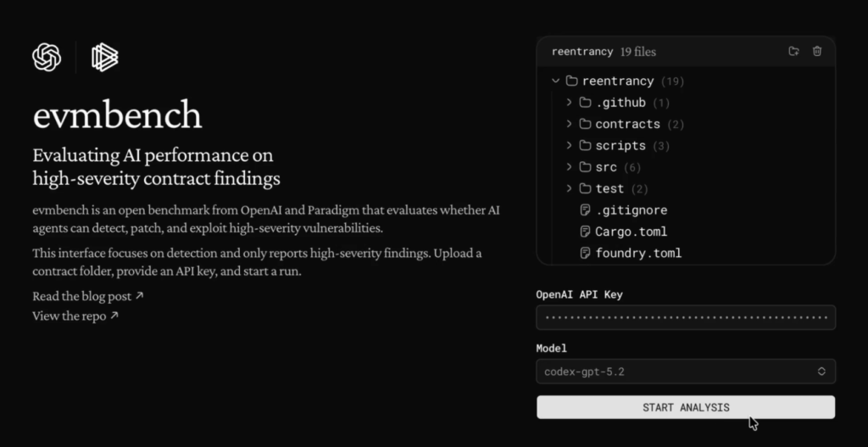This screenshot has height=447, width=868.
Task: Click the .gitignore file icon
Action: pos(585,210)
